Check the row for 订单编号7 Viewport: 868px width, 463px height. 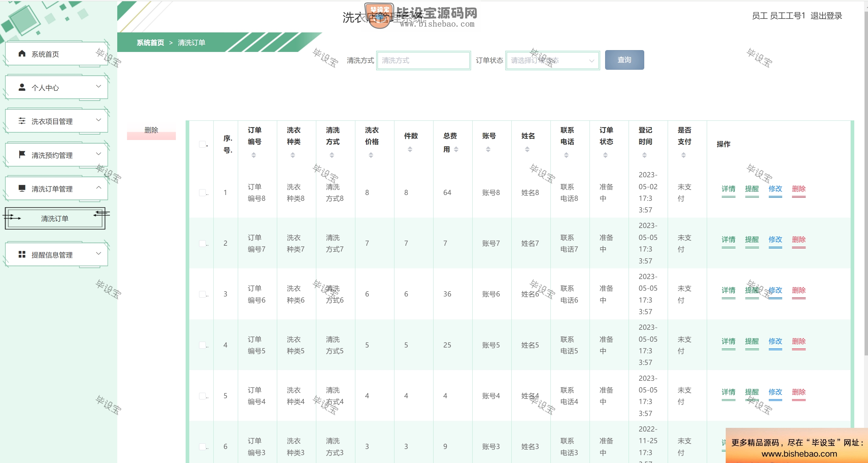pos(202,244)
